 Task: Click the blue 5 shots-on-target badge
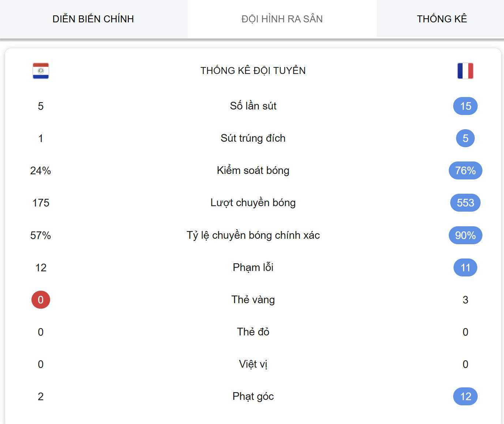pyautogui.click(x=465, y=138)
